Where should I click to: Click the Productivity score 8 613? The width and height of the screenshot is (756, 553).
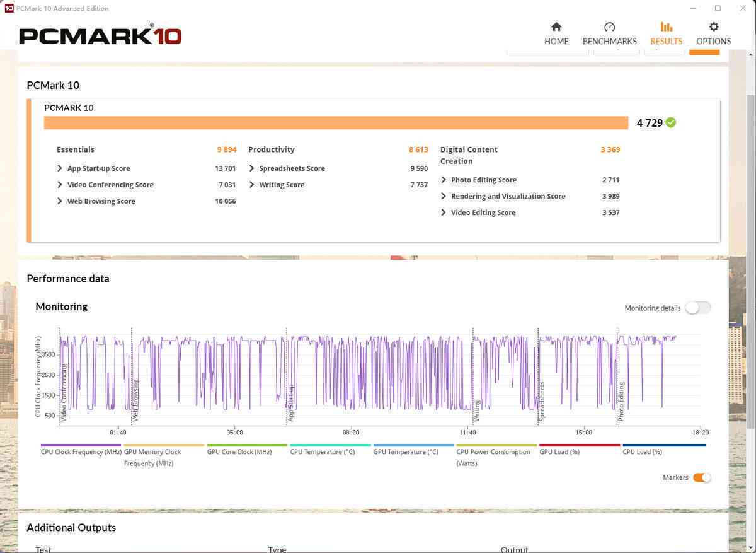[x=418, y=149]
